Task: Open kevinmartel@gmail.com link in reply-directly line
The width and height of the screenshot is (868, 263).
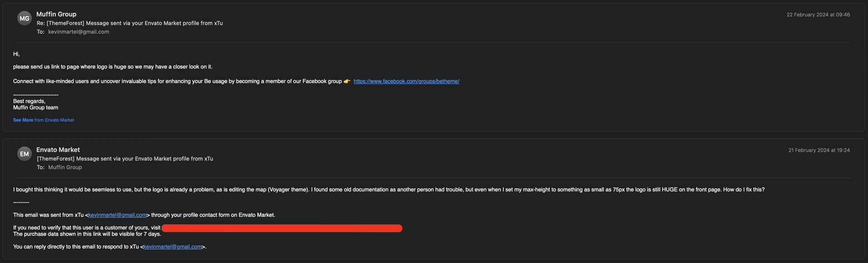Action: point(172,247)
